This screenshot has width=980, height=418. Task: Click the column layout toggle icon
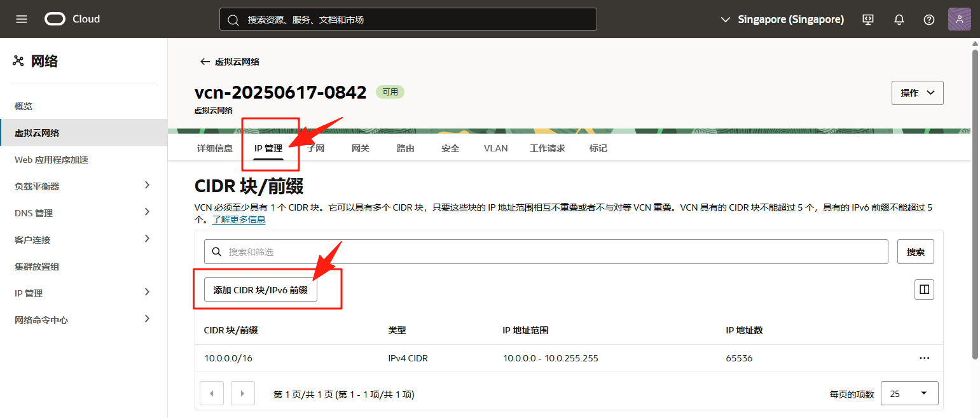pos(924,289)
